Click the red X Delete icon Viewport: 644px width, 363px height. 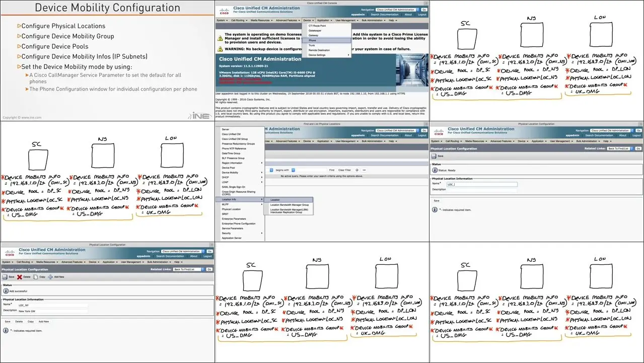20,277
